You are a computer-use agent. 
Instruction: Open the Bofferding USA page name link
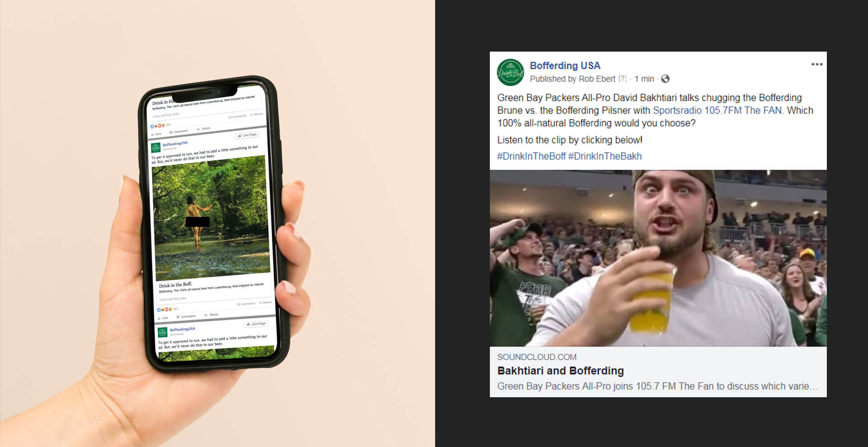click(x=565, y=66)
